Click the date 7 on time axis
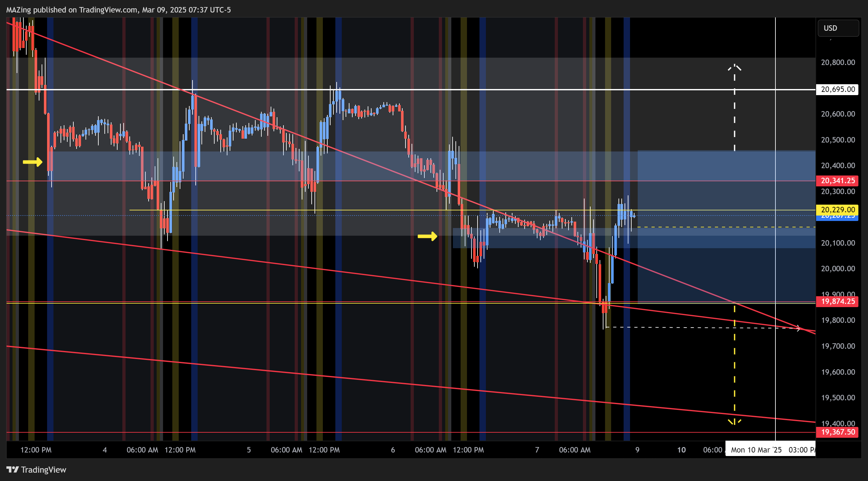The height and width of the screenshot is (481, 868). [x=537, y=450]
